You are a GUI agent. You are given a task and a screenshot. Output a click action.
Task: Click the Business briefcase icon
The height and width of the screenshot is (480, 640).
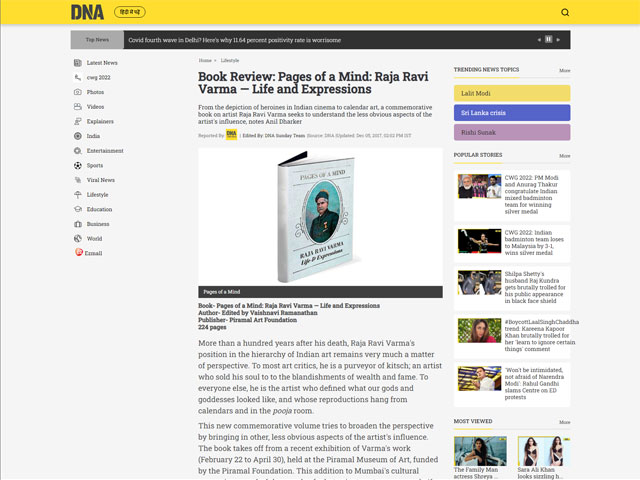click(78, 224)
